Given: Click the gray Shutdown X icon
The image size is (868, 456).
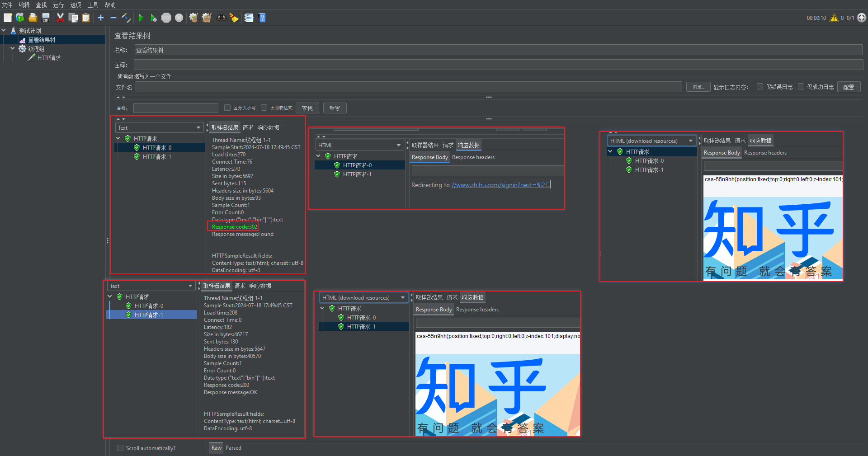Looking at the screenshot, I should tap(179, 18).
